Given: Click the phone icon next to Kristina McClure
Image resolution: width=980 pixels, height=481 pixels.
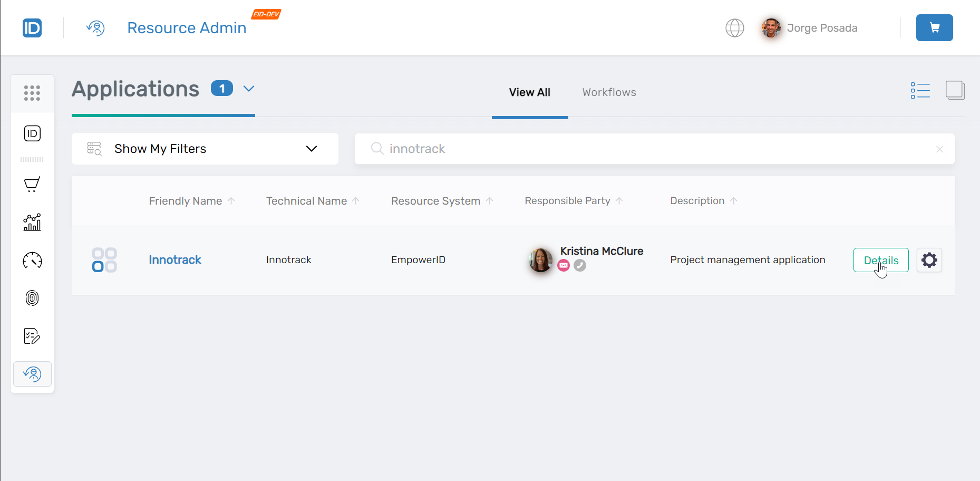Looking at the screenshot, I should point(580,265).
